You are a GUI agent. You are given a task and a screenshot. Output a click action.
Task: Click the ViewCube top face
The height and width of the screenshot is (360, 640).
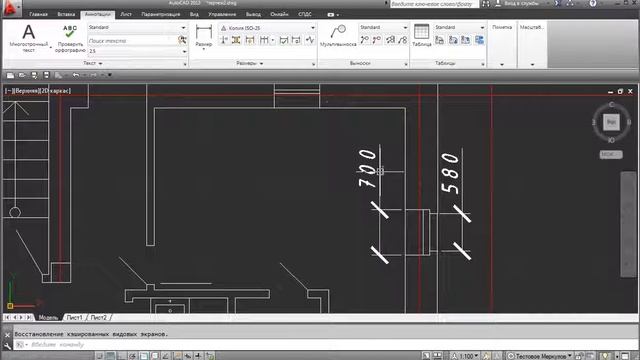click(611, 122)
